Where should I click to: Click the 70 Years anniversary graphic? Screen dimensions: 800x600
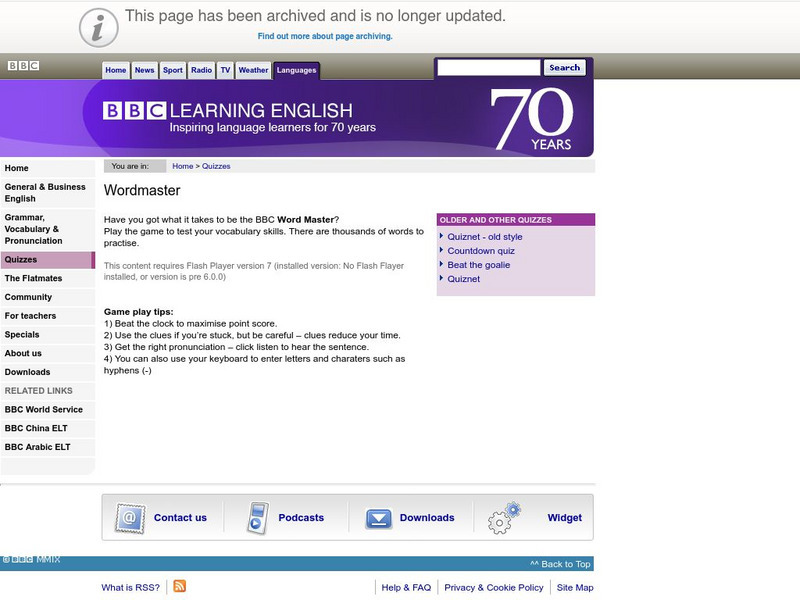[x=532, y=119]
